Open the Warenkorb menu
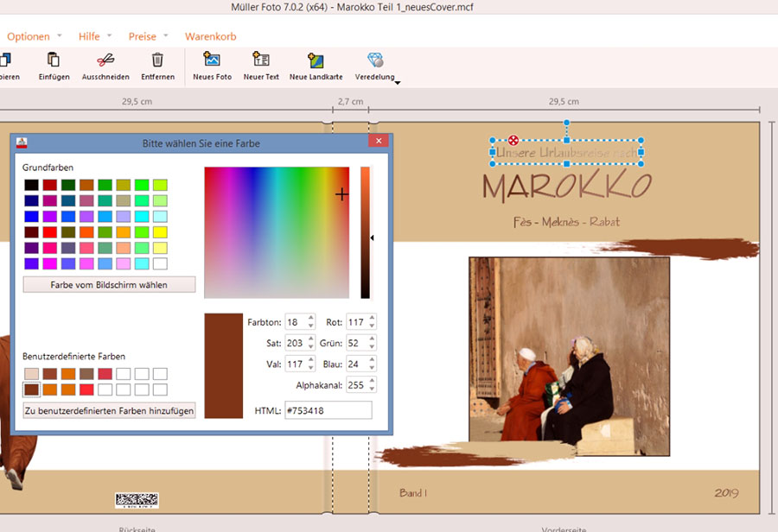778x532 pixels. coord(210,36)
